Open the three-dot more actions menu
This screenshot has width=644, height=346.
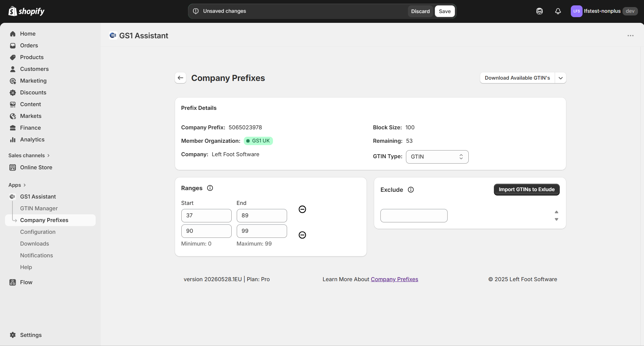pos(631,36)
